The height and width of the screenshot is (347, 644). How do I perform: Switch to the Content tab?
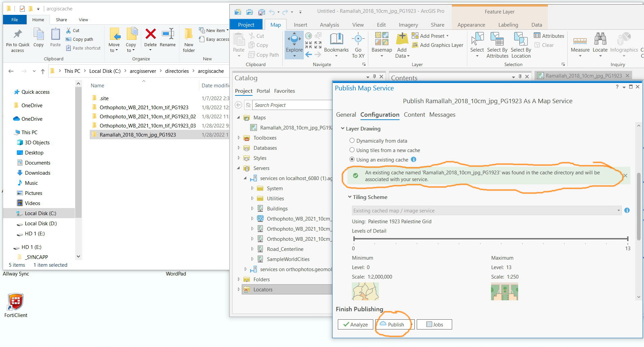(x=414, y=115)
